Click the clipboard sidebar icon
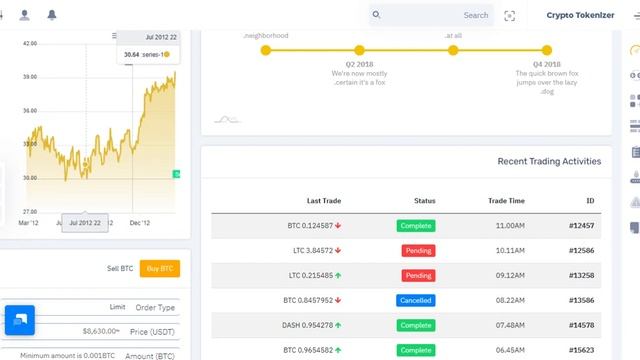640x360 pixels. point(636,152)
